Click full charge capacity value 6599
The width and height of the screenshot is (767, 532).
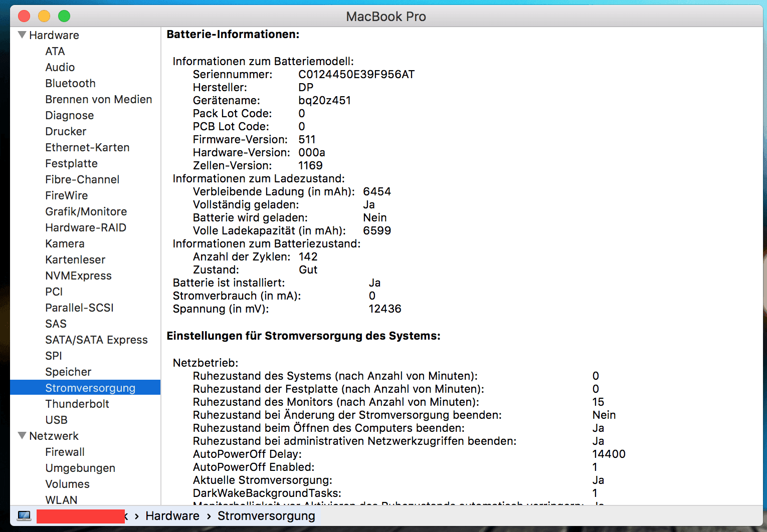377,230
